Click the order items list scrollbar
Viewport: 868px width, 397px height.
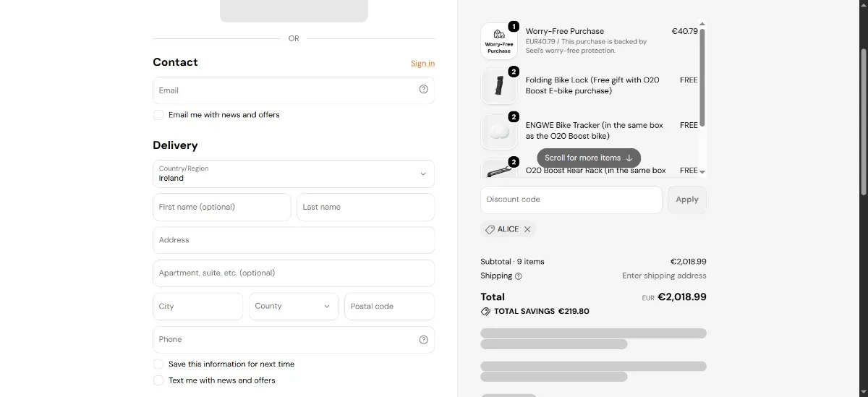click(702, 77)
